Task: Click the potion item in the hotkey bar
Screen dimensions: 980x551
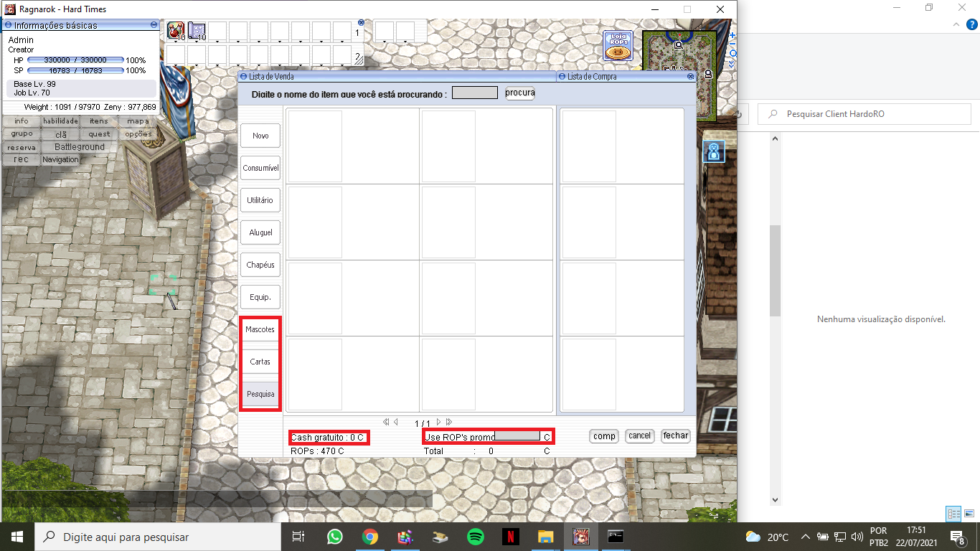Action: click(x=176, y=31)
